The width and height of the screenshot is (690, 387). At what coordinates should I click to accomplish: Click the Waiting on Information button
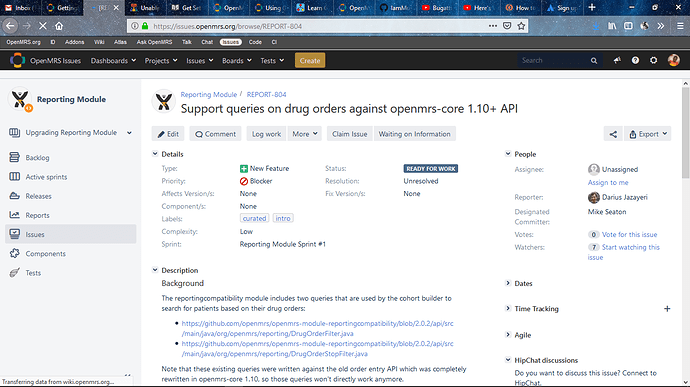[415, 134]
